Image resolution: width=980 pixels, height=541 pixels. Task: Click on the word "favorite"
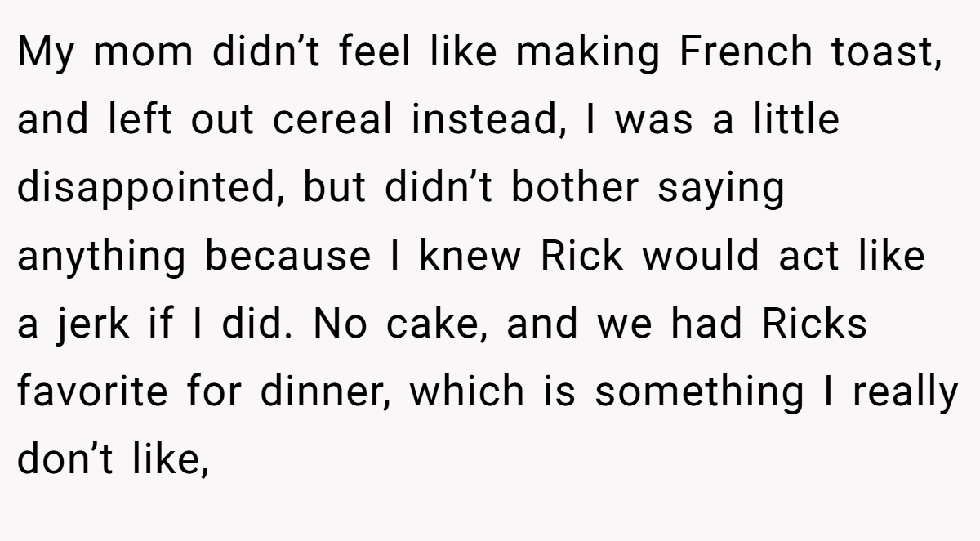pos(90,392)
